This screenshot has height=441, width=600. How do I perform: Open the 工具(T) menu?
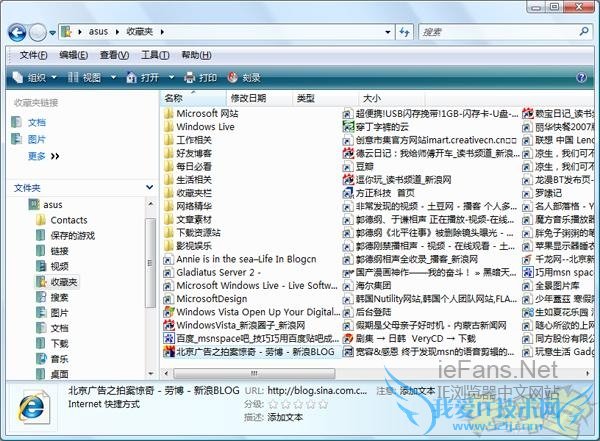[155, 56]
